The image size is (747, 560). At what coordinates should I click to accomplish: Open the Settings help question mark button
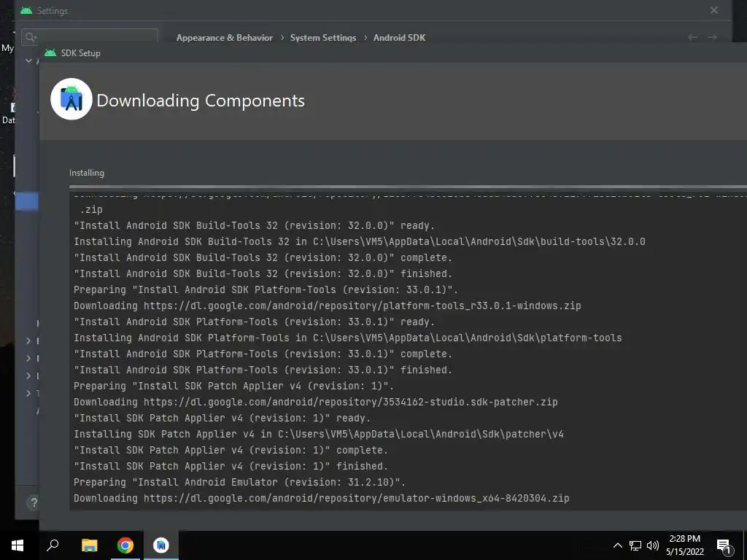[34, 502]
